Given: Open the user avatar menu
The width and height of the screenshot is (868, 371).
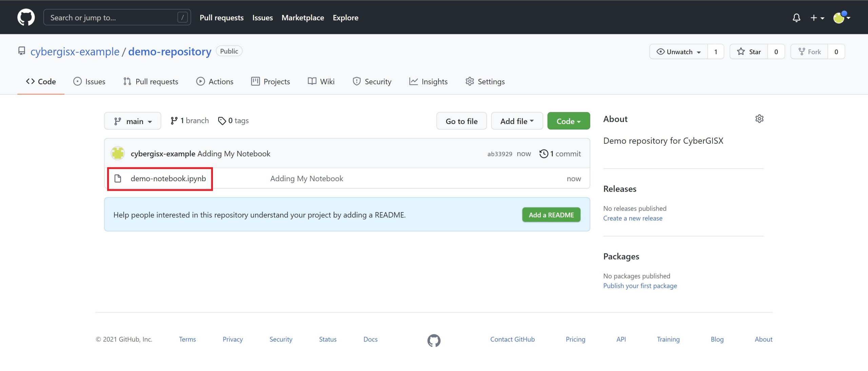Looking at the screenshot, I should (842, 18).
